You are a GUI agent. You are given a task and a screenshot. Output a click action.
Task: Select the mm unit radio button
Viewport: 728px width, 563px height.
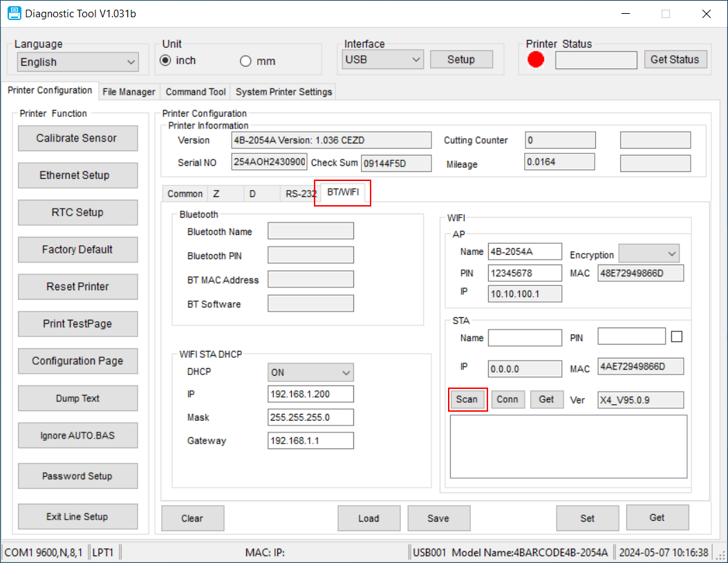[245, 61]
